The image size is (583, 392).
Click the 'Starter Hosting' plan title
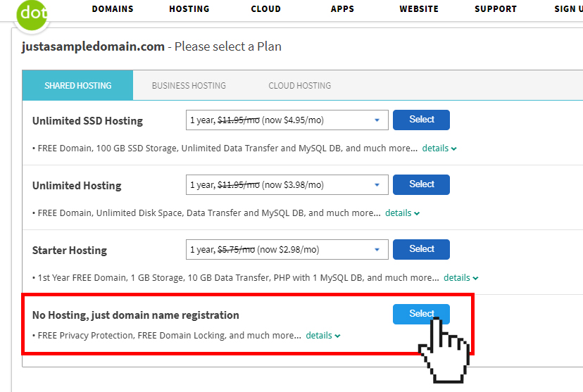click(x=70, y=251)
